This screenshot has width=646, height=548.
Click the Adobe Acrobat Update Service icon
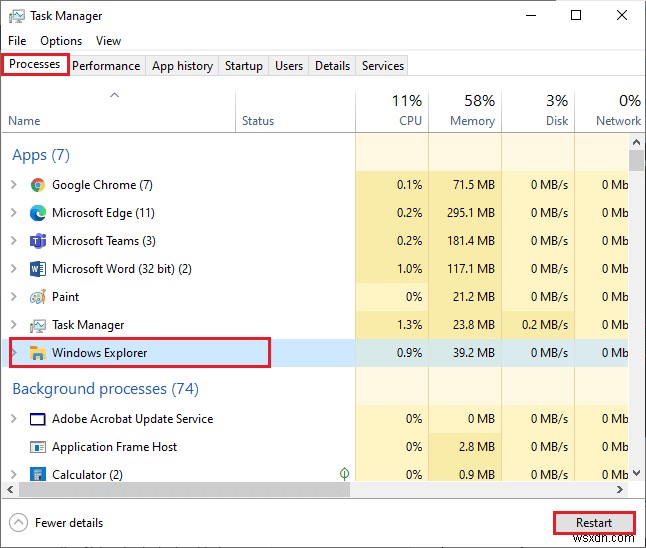click(x=38, y=419)
